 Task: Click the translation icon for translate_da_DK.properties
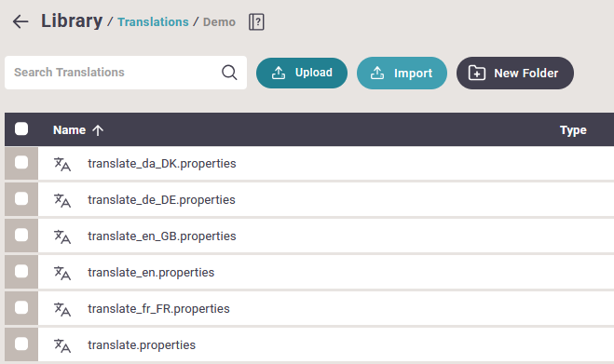62,164
